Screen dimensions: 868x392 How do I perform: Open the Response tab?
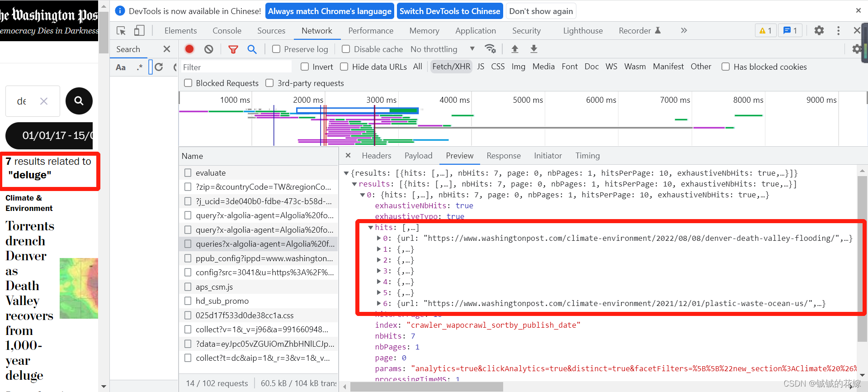click(504, 155)
